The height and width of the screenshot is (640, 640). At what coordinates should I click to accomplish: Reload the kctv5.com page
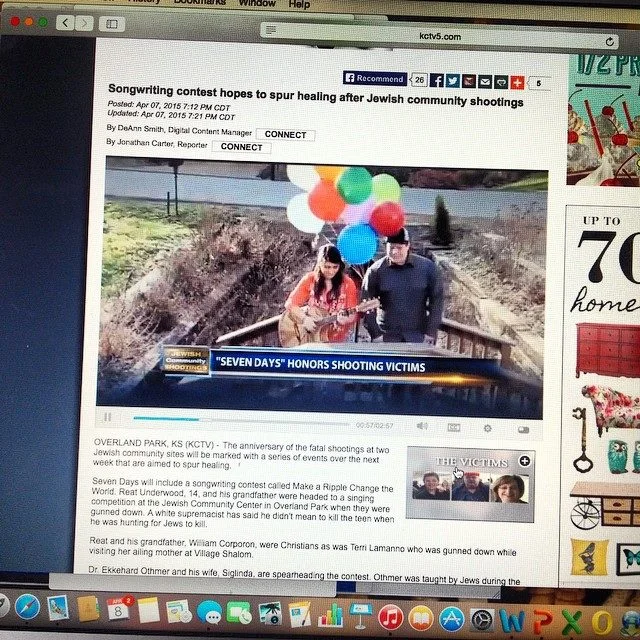click(x=609, y=41)
